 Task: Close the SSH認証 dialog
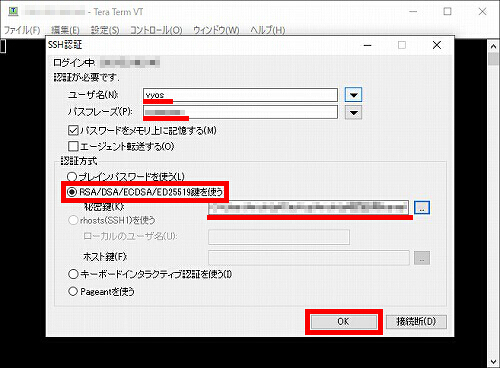pos(437,45)
